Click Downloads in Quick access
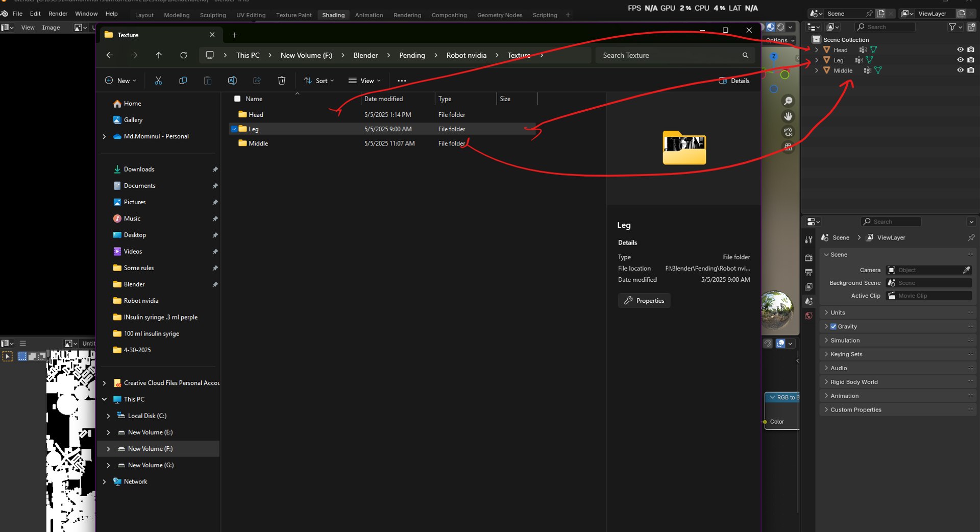980x532 pixels. (139, 169)
